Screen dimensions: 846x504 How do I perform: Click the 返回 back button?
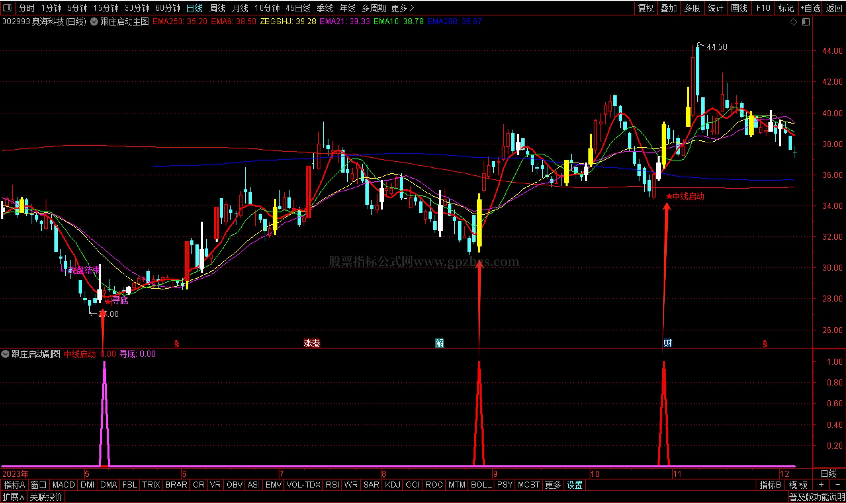(x=834, y=8)
